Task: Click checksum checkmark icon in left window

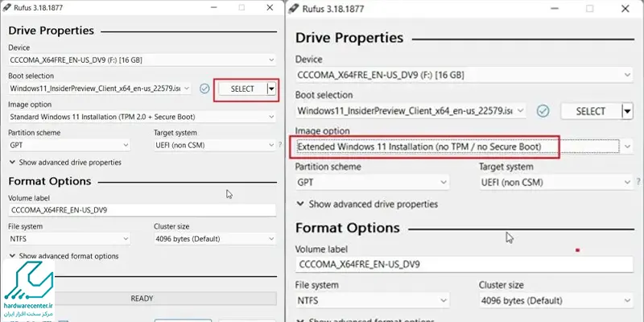Action: click(204, 89)
